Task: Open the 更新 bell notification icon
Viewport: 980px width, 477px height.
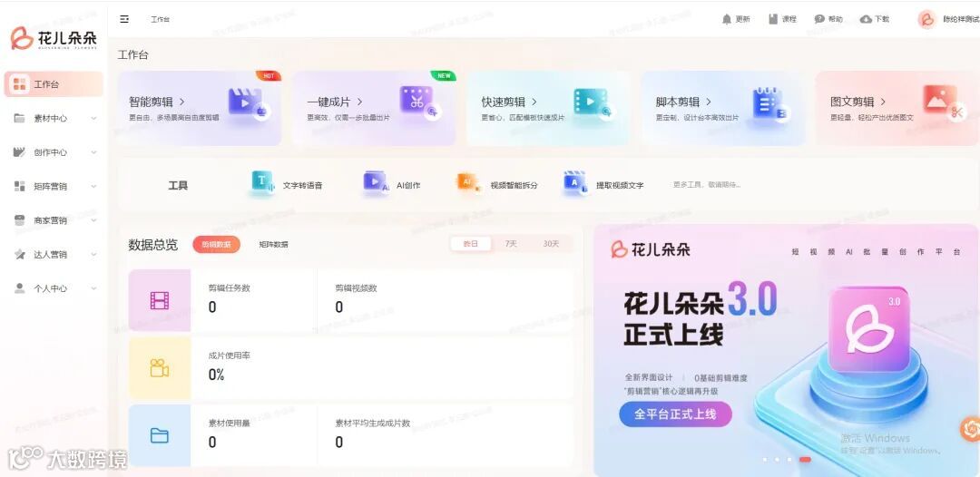Action: click(x=726, y=19)
